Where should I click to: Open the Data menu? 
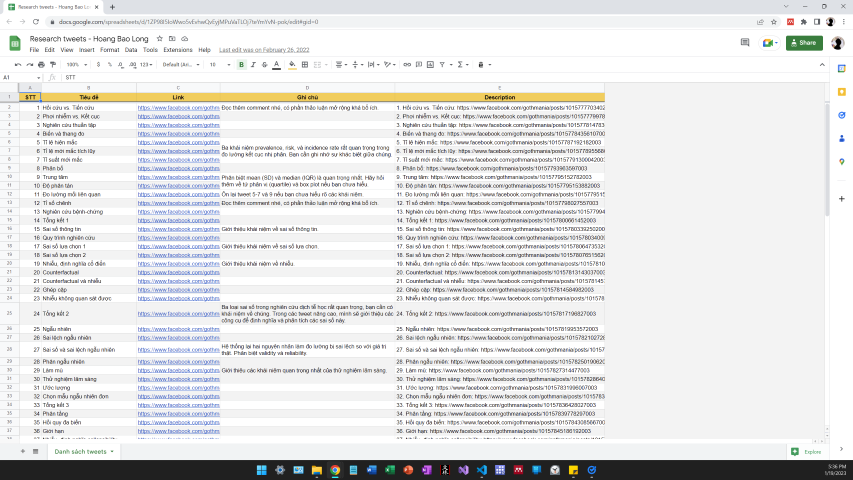[x=131, y=50]
